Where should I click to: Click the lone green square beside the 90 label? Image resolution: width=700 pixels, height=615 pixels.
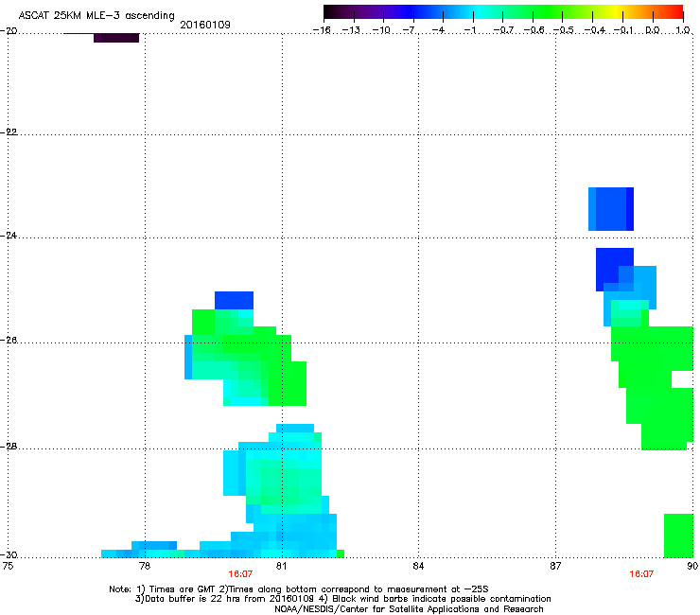pos(678,536)
